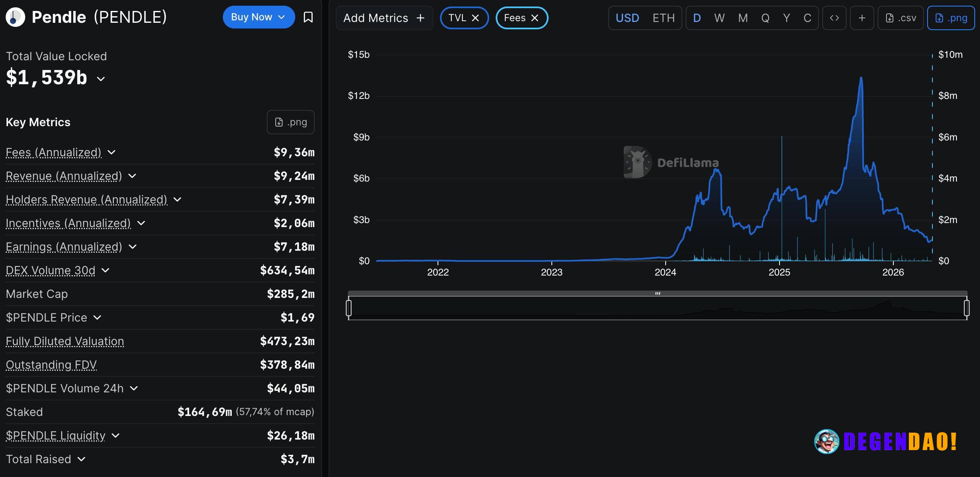This screenshot has width=980, height=477.
Task: Select weekly (W) interval
Action: [x=719, y=18]
